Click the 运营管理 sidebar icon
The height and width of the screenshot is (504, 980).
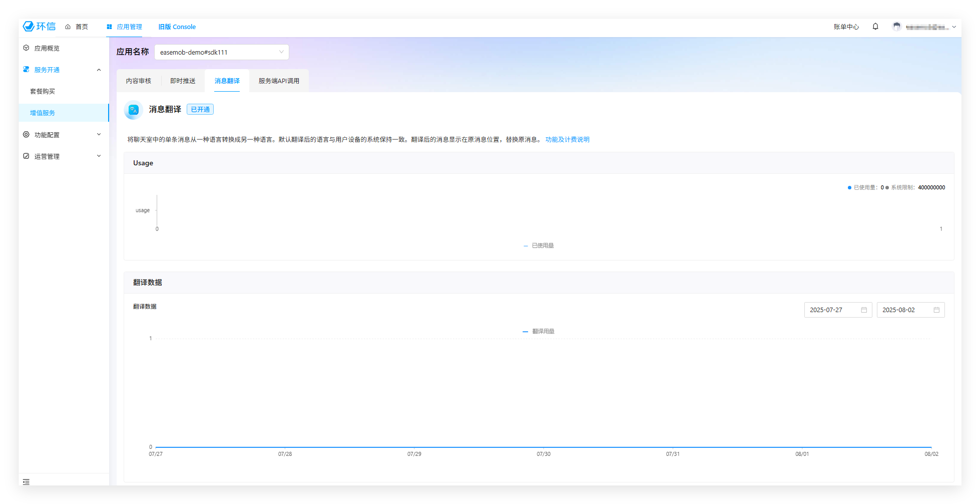26,156
